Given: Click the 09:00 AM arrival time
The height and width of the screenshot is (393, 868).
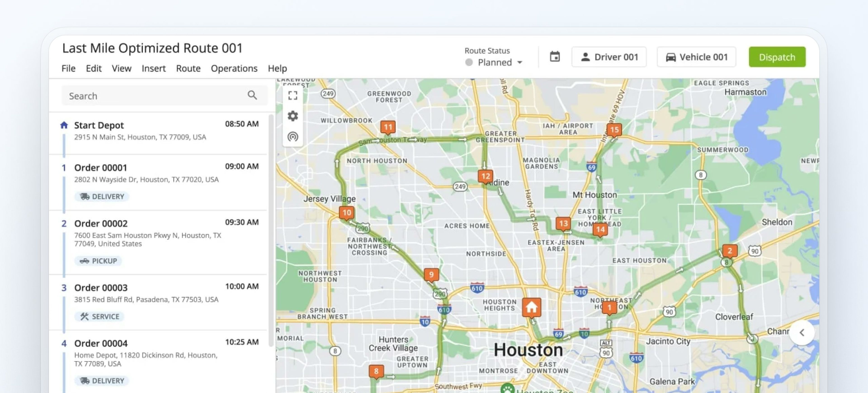Looking at the screenshot, I should pos(242,166).
